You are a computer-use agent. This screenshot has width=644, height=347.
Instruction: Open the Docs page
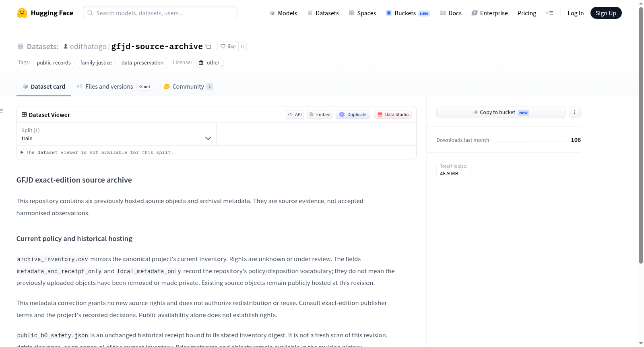point(451,13)
